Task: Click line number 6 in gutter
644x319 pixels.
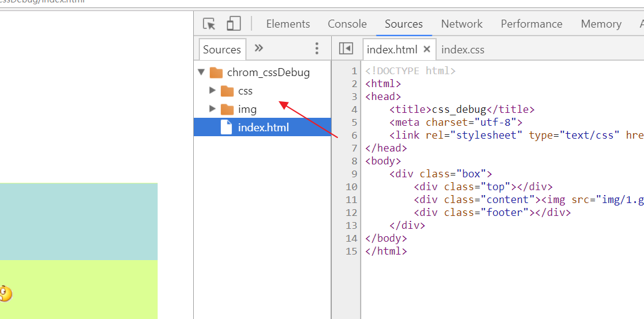Action: click(354, 136)
